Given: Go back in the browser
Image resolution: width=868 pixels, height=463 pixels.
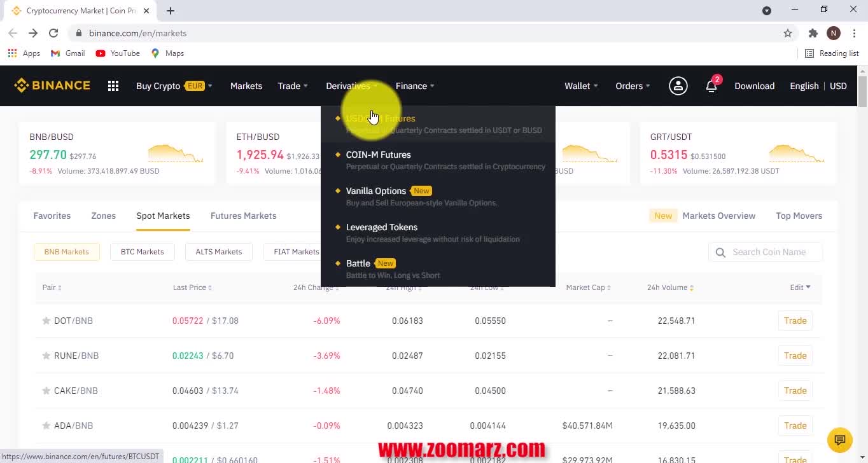Looking at the screenshot, I should coord(13,33).
